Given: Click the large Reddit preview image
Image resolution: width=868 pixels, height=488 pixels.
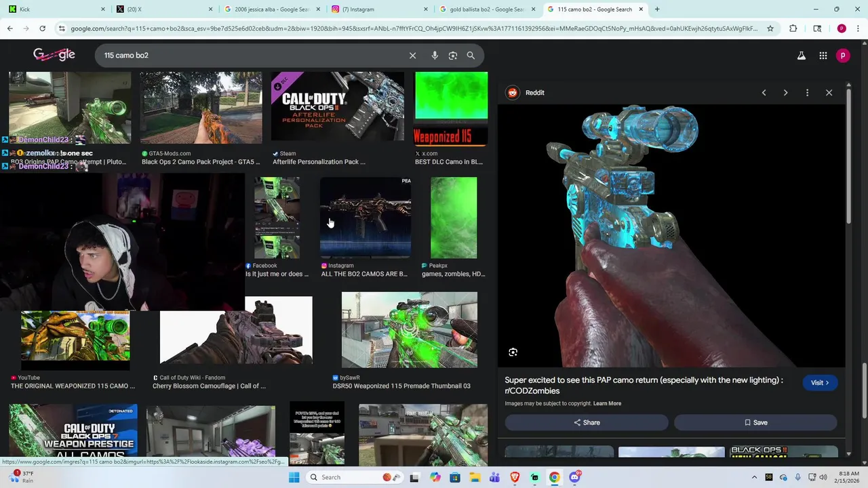Looking at the screenshot, I should (671, 235).
